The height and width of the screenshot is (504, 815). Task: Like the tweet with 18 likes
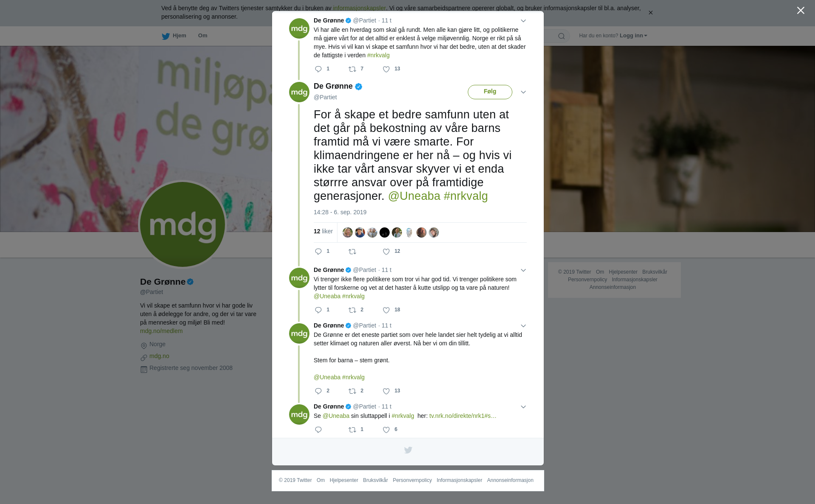(x=386, y=310)
